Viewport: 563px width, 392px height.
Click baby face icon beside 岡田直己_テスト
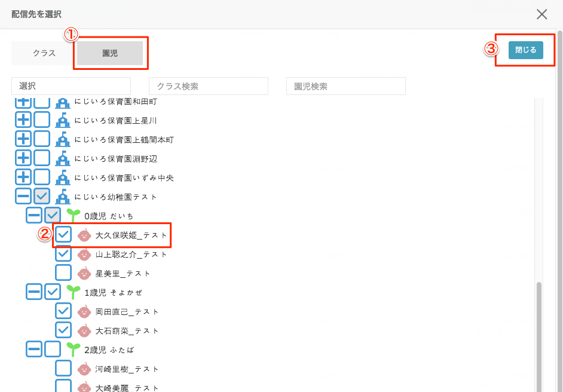(85, 311)
